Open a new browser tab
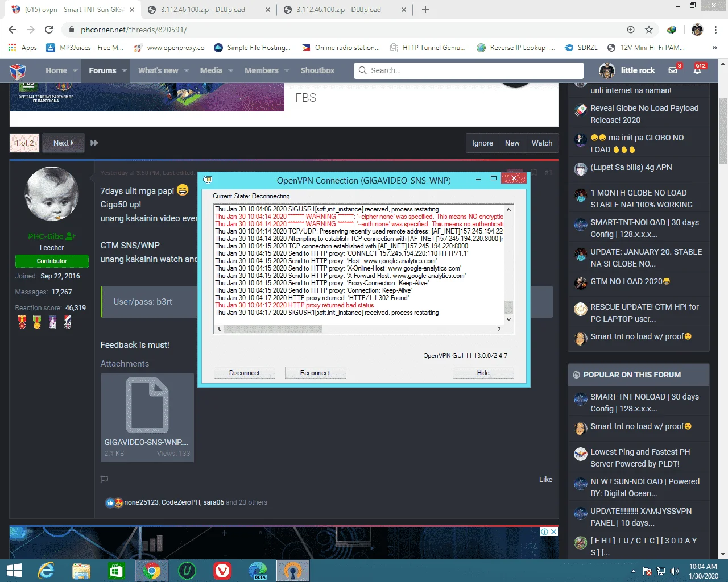The width and height of the screenshot is (728, 582). 425,10
